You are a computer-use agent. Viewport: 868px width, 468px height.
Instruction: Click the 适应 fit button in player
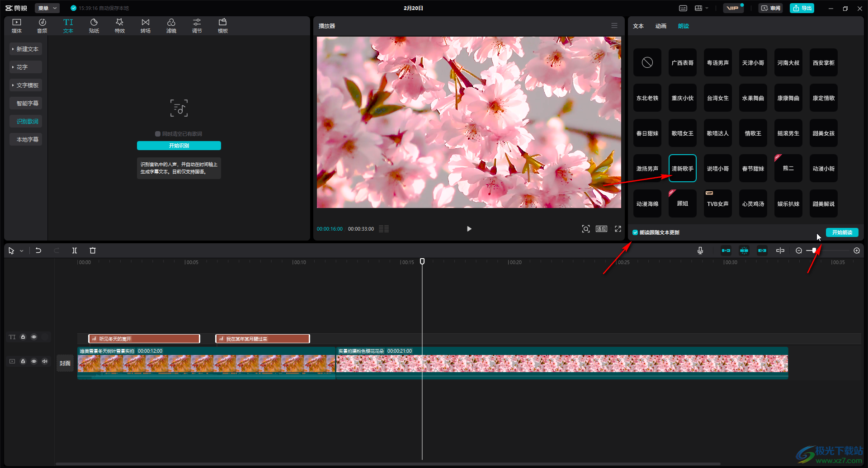tap(601, 229)
